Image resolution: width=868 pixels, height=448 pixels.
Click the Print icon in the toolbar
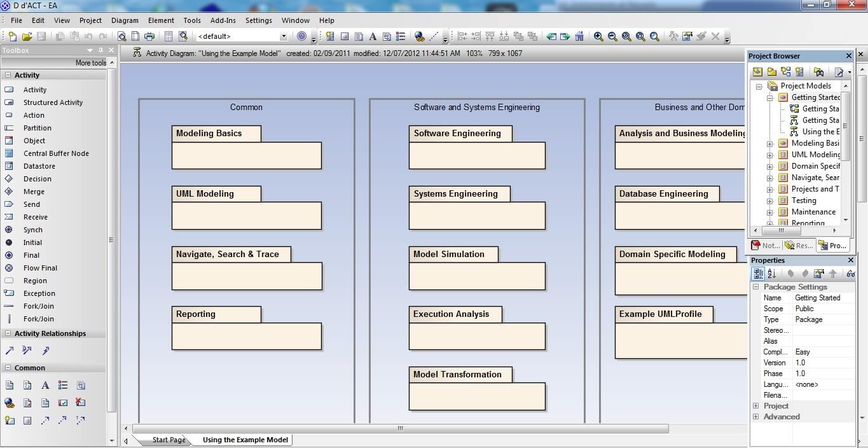tap(149, 36)
